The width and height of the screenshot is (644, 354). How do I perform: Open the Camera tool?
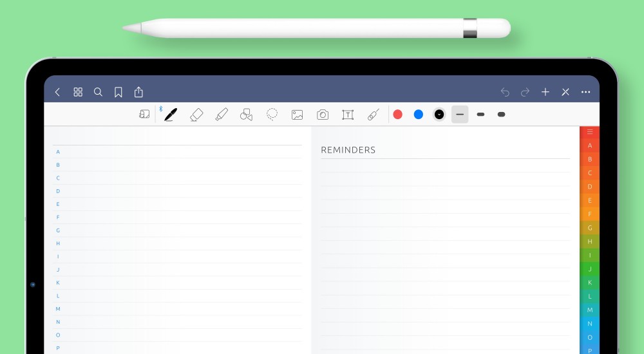[323, 115]
